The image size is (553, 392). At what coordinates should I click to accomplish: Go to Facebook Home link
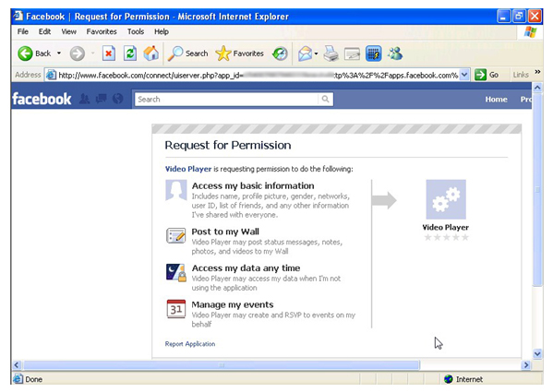coord(496,100)
